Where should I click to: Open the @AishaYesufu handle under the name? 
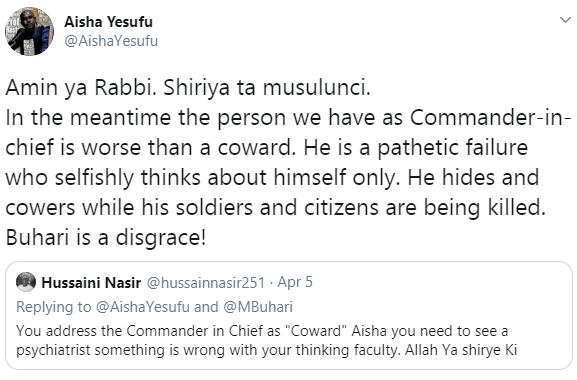111,41
